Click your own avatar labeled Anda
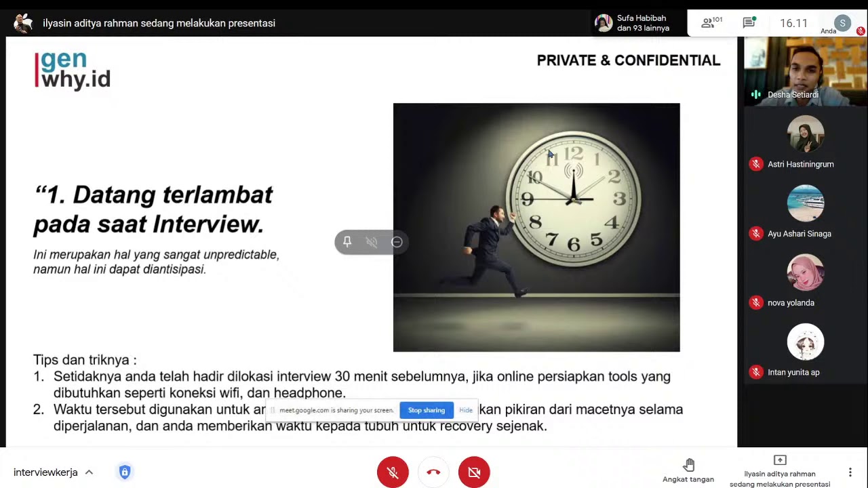Image resolution: width=868 pixels, height=488 pixels. [x=842, y=23]
